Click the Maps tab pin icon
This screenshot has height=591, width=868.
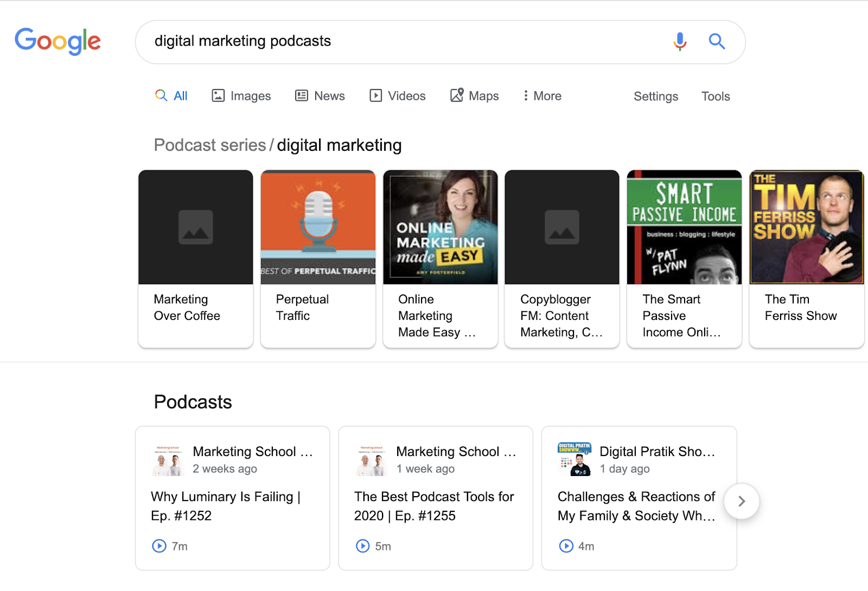[457, 95]
